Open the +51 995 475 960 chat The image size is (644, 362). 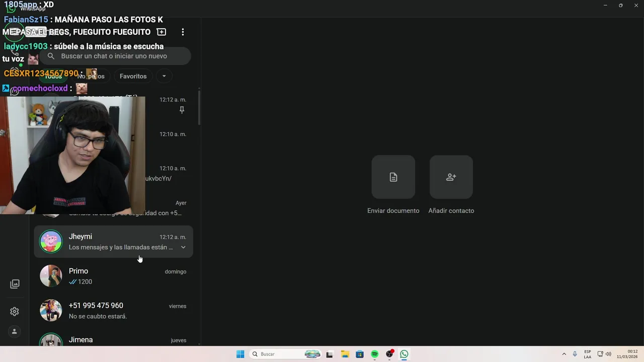[113, 310]
